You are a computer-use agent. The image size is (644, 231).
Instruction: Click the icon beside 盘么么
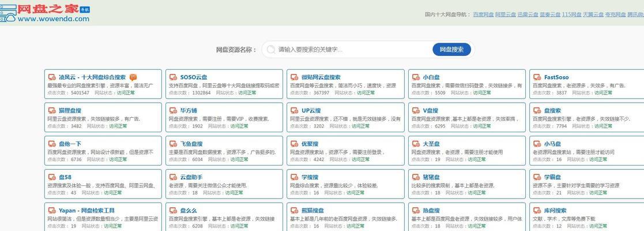coord(173,210)
